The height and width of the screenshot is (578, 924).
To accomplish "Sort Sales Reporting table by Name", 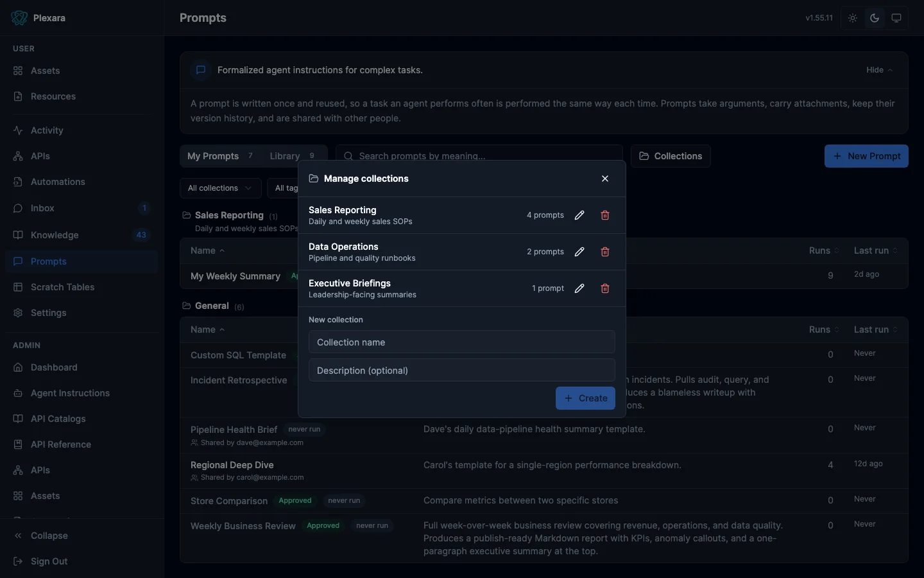I will pyautogui.click(x=207, y=250).
